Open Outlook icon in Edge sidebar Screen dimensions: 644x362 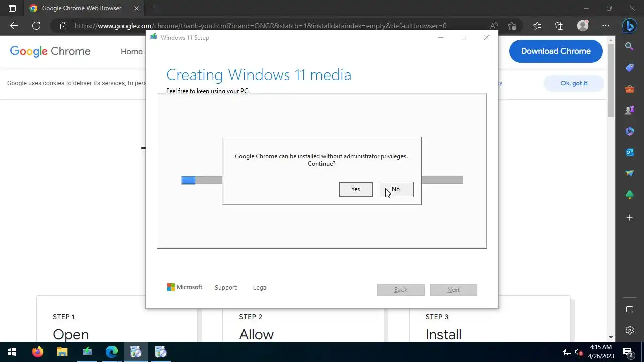(629, 152)
